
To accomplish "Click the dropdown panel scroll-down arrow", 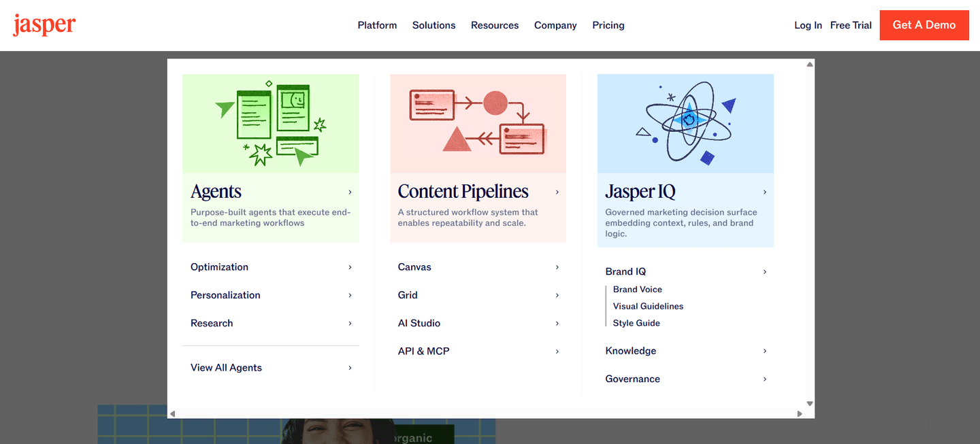I will click(x=810, y=404).
